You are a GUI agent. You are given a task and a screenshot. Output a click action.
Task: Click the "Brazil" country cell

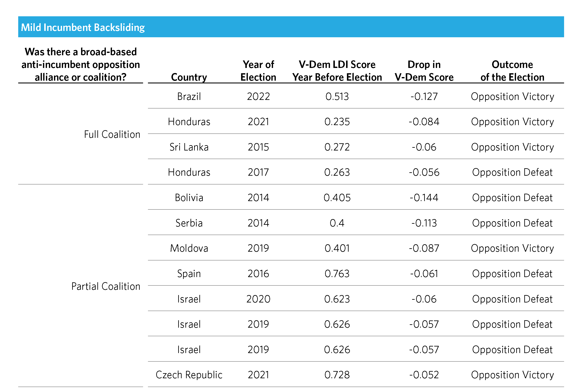tap(189, 97)
